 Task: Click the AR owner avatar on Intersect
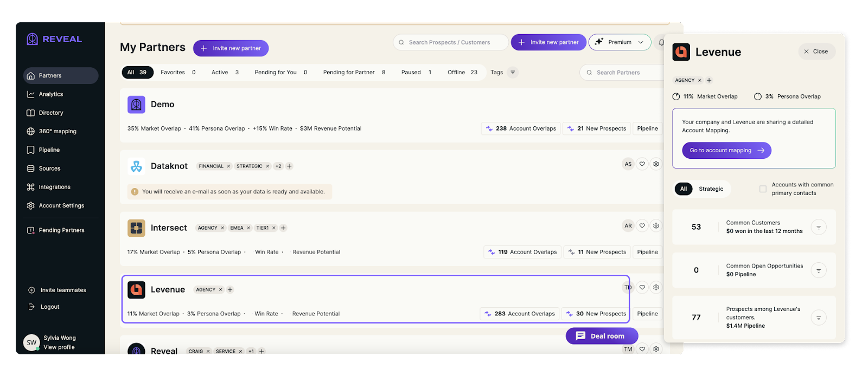pyautogui.click(x=628, y=226)
